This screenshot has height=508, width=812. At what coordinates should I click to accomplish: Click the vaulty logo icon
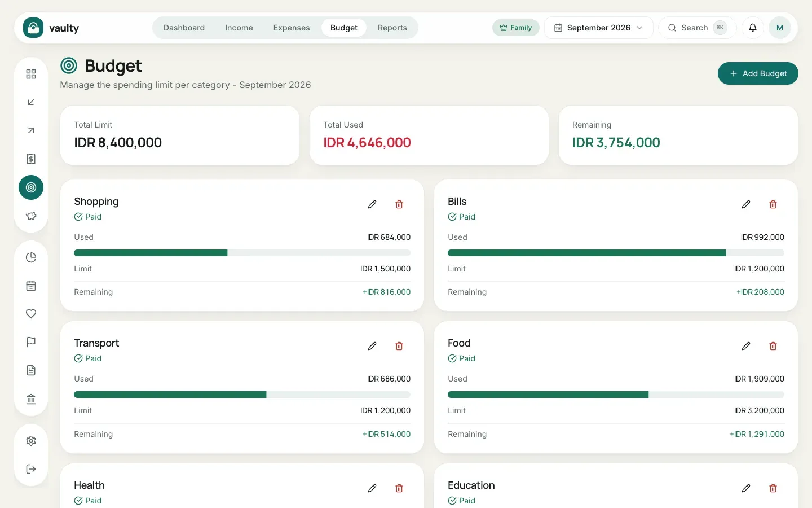point(33,28)
